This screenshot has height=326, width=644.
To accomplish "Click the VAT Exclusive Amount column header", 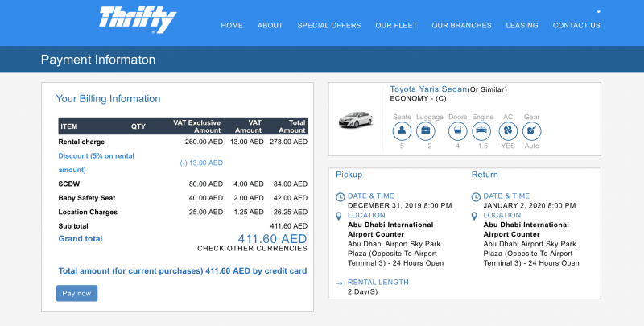I will [x=196, y=126].
